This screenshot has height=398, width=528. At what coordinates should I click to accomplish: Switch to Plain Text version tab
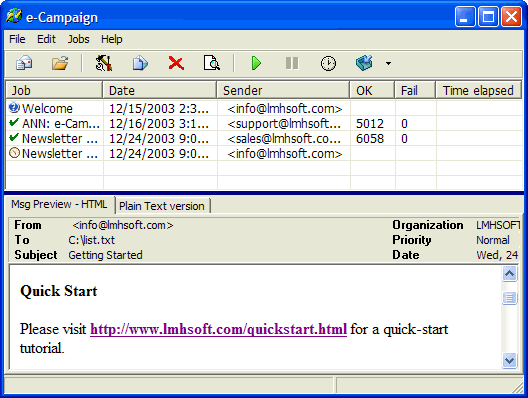(162, 206)
